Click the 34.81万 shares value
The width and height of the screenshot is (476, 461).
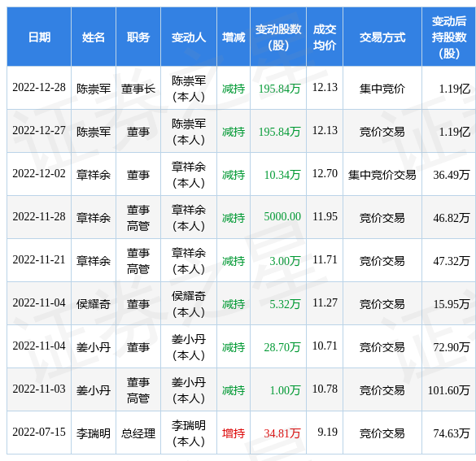282,433
